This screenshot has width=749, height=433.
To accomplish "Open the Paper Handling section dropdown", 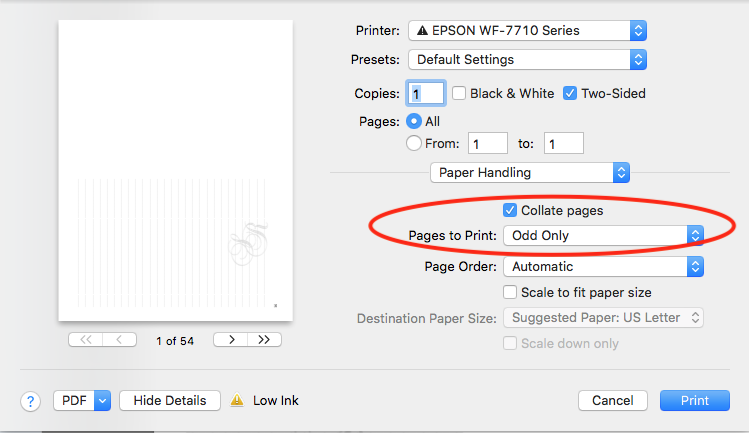I will (x=530, y=173).
